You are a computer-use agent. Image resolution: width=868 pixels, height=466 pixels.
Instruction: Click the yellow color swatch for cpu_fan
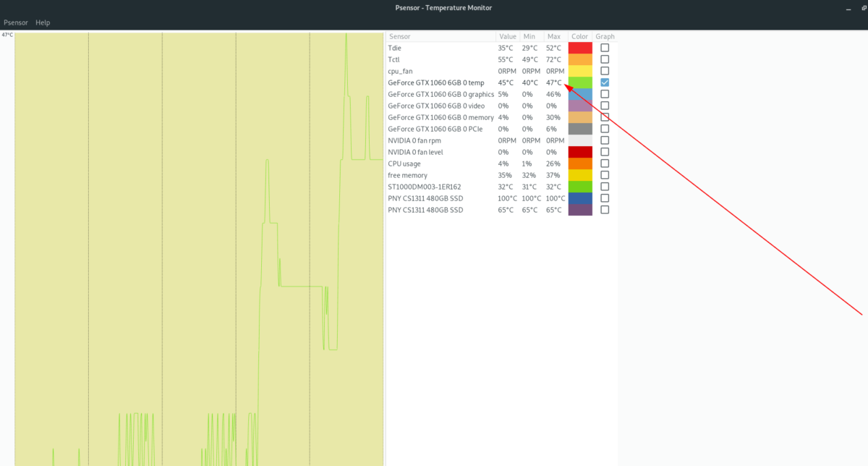[580, 71]
